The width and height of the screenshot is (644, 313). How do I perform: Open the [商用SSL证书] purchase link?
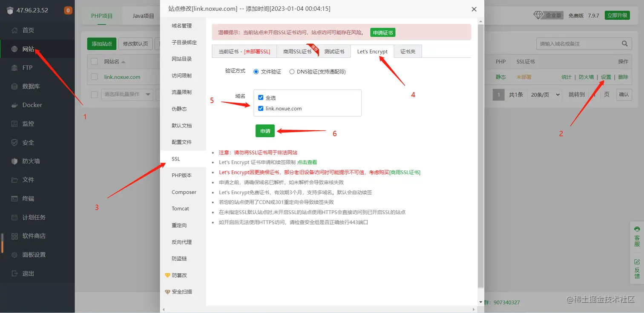coord(405,172)
